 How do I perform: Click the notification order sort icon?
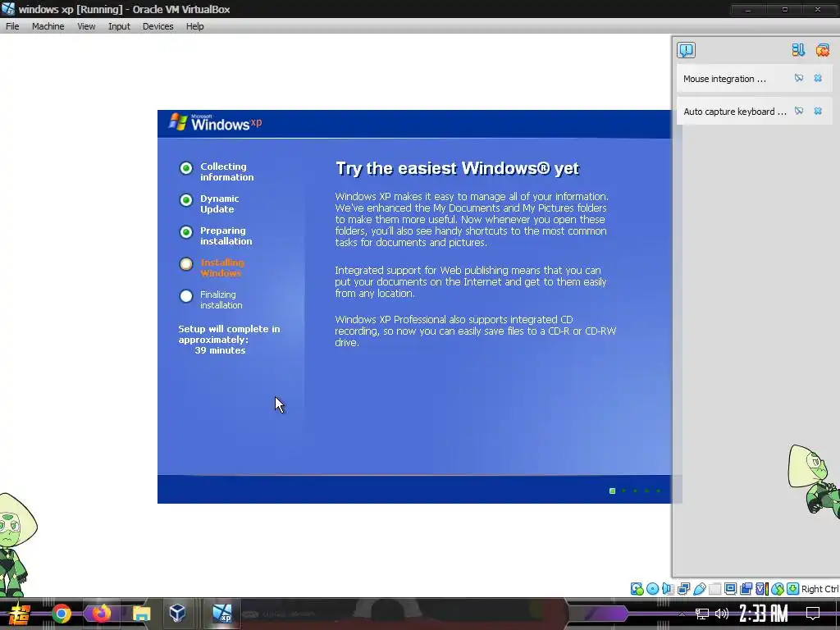(x=798, y=50)
